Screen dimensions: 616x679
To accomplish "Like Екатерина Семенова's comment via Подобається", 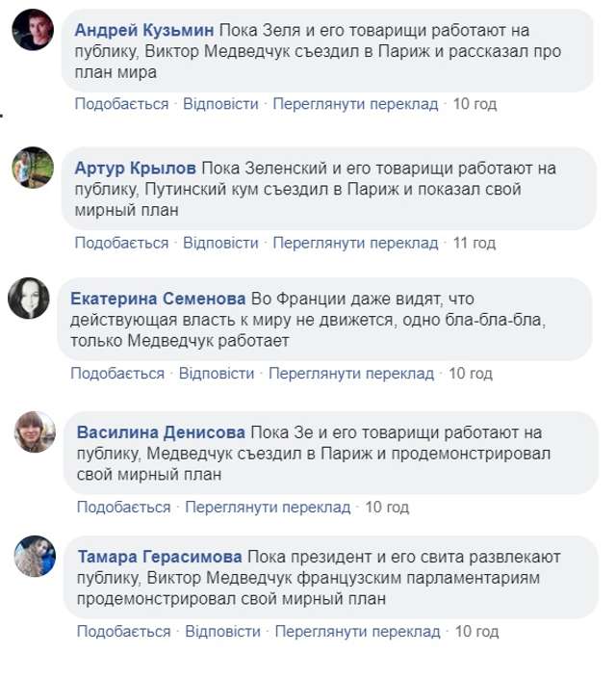I will tap(117, 373).
